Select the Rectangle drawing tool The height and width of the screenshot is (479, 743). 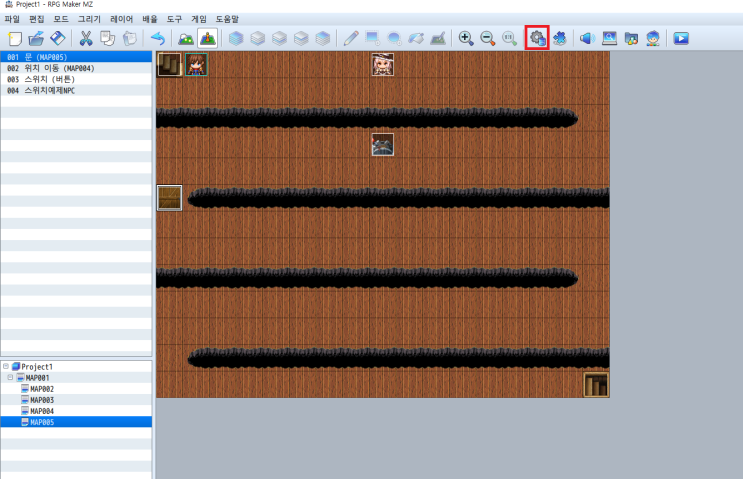373,38
